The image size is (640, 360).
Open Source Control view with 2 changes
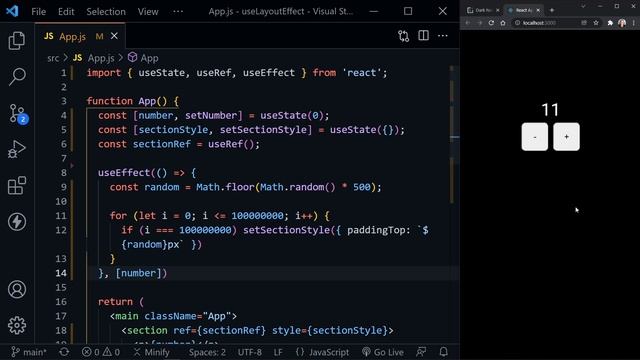point(18,113)
